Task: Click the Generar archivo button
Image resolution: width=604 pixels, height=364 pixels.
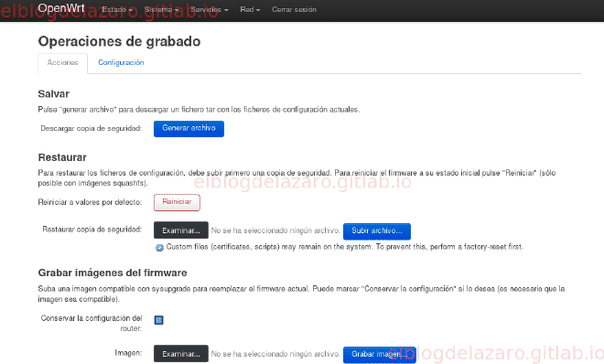Action: 189,129
